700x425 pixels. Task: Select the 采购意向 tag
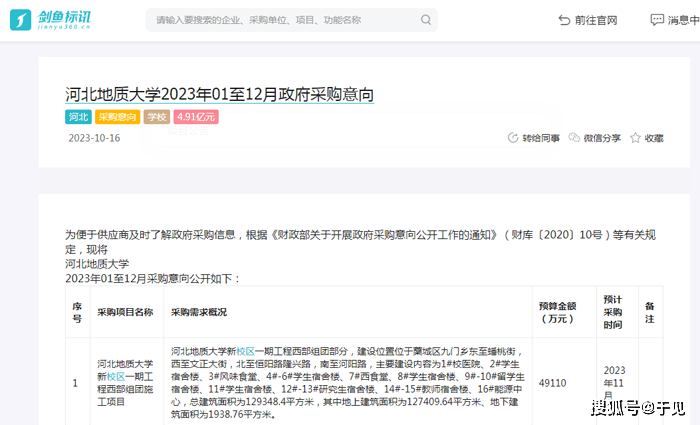click(x=117, y=117)
